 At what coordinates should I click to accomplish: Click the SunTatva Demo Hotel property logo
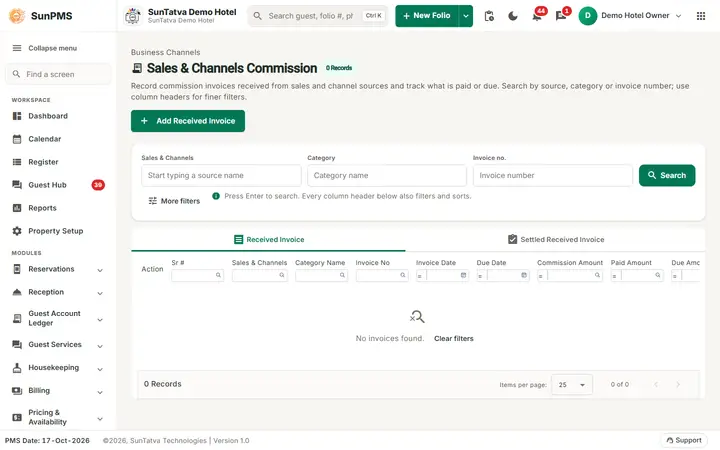click(x=133, y=16)
